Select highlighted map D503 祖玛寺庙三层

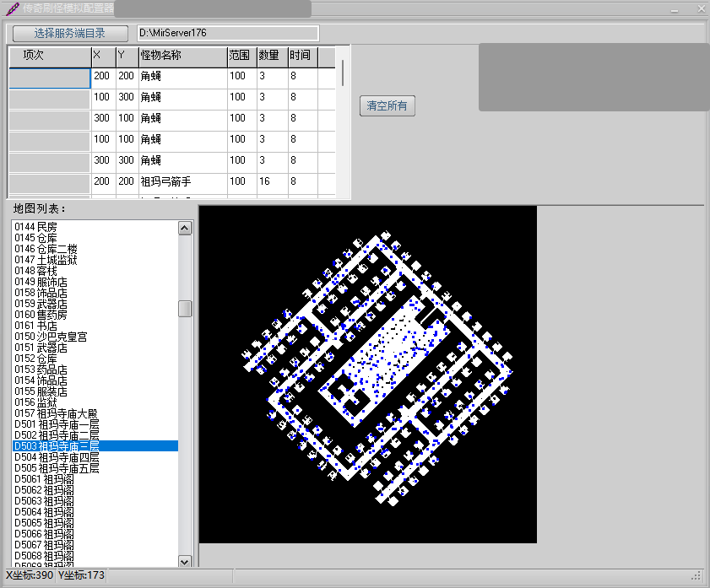pos(95,446)
